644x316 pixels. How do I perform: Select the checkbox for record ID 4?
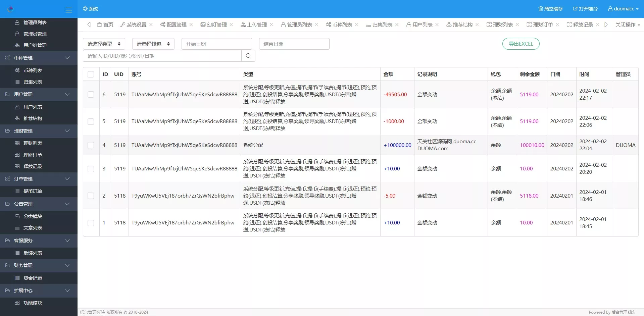[91, 145]
